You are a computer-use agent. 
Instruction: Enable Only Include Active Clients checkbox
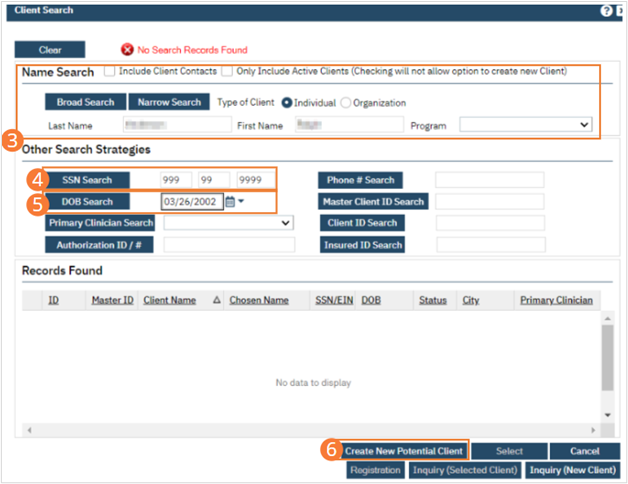[227, 72]
